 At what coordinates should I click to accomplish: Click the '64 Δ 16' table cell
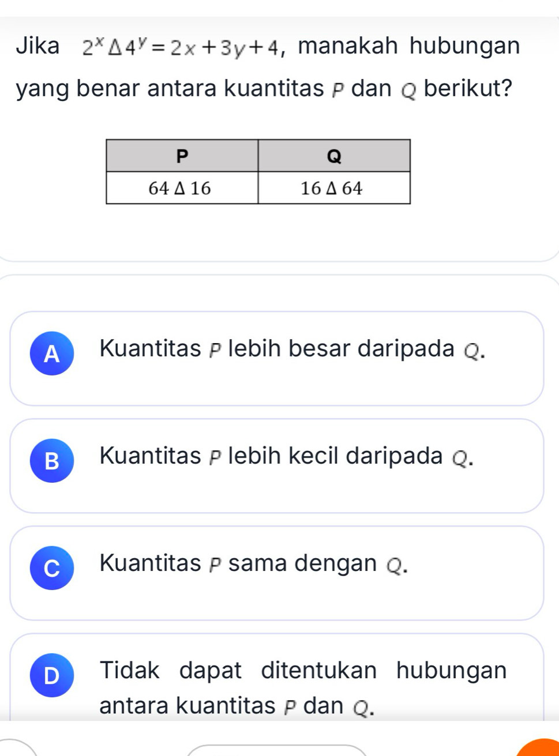(182, 188)
